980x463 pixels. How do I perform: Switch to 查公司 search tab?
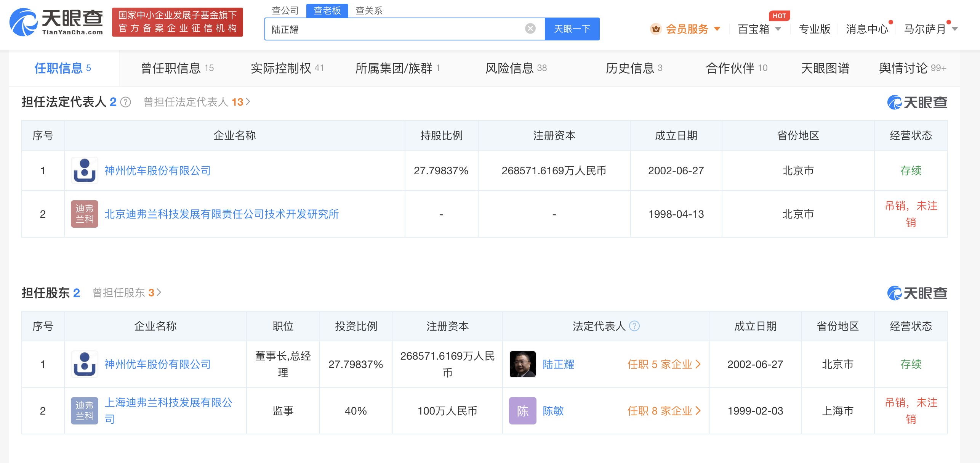tap(285, 10)
